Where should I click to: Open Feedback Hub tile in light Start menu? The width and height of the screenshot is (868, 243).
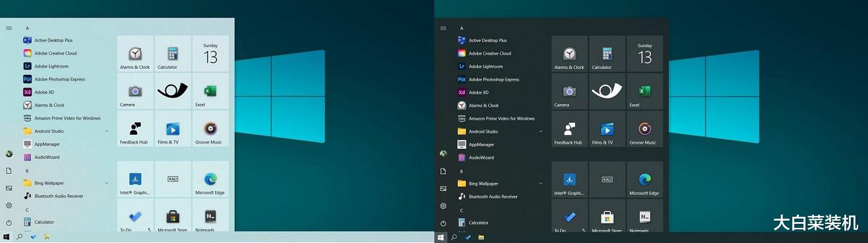(135, 129)
